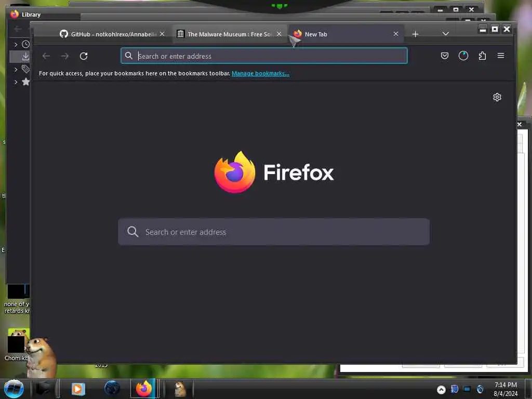Click the Malware Museum tab favicon
The width and height of the screenshot is (532, 399).
pyautogui.click(x=180, y=34)
